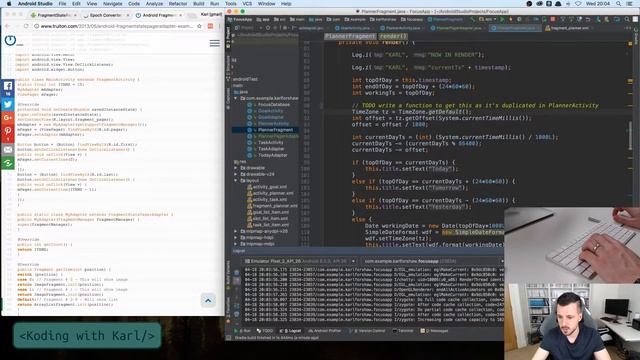Open activity_task.xml layout file

[x=269, y=200]
